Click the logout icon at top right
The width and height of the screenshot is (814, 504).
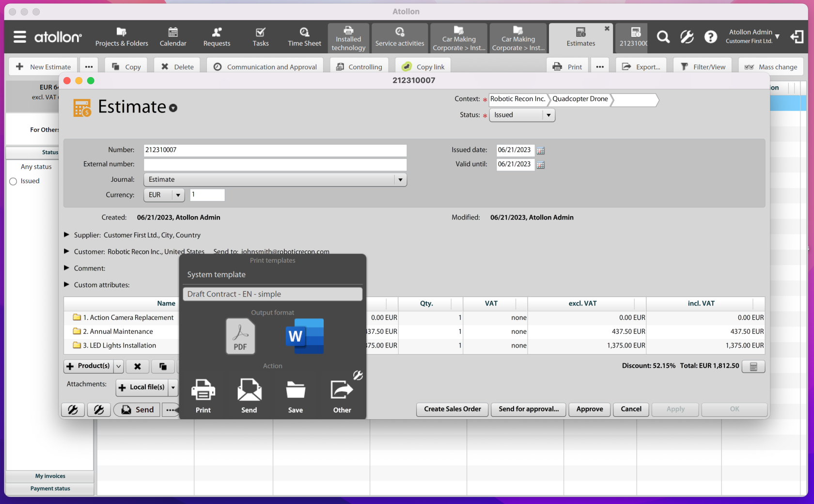click(797, 37)
